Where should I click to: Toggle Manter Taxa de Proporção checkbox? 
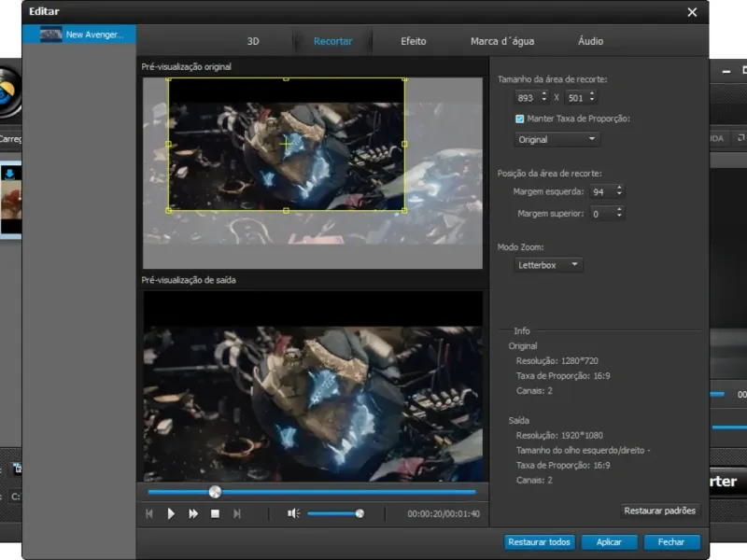tap(520, 119)
